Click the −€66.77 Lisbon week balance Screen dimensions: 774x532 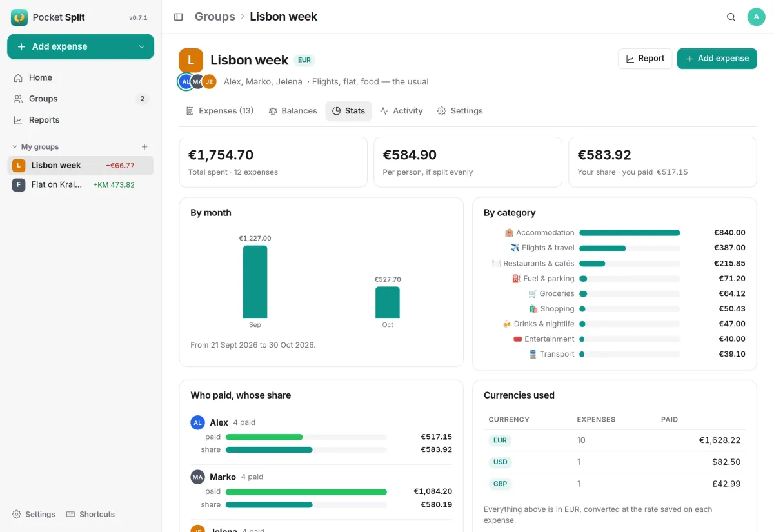(x=121, y=166)
